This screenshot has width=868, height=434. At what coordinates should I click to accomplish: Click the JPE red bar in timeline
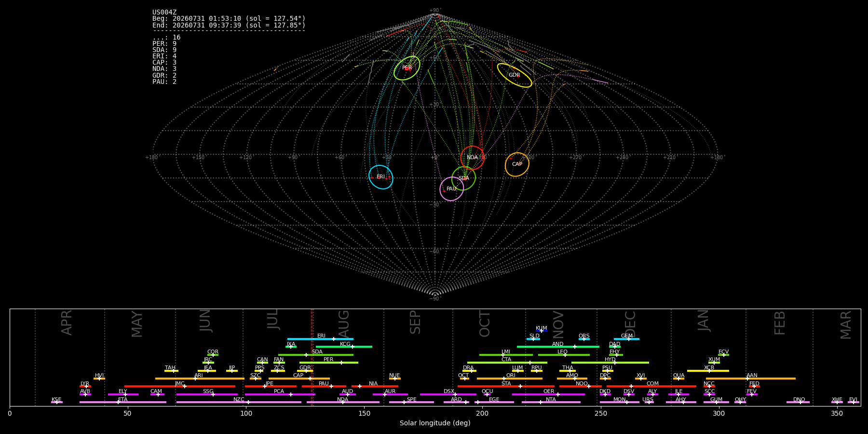pos(271,386)
